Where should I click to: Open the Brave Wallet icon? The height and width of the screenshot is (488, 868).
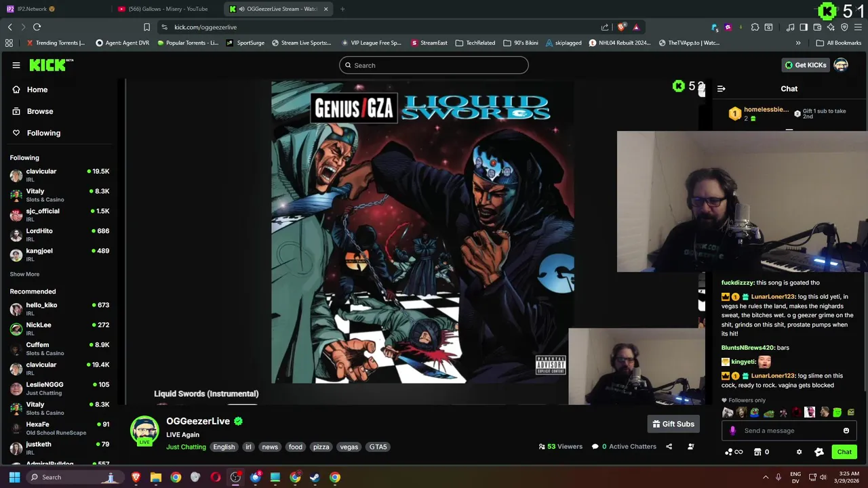(x=817, y=27)
